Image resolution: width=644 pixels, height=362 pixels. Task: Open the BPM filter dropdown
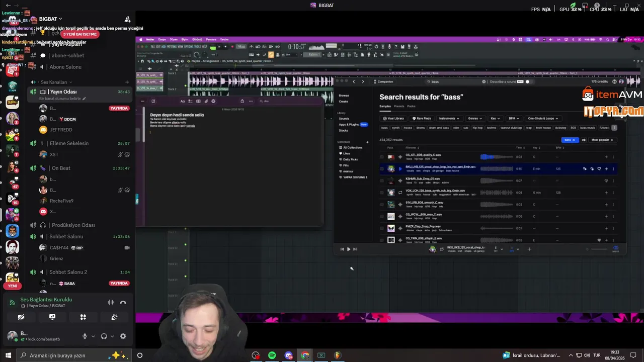(513, 119)
